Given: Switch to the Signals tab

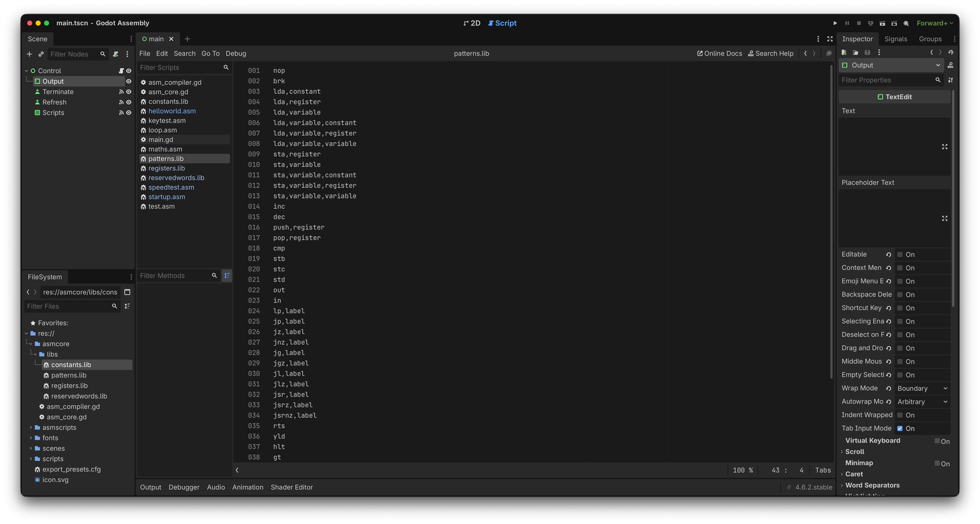Looking at the screenshot, I should [x=895, y=39].
